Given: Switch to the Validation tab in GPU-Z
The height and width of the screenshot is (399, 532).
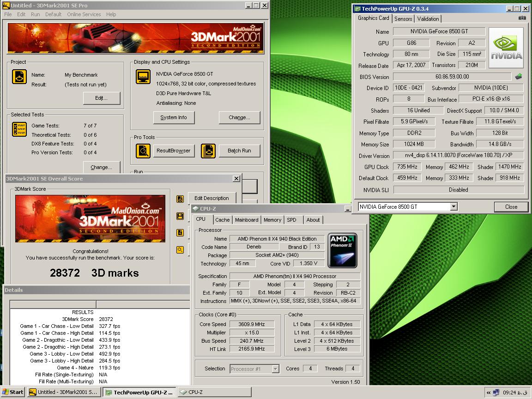Looking at the screenshot, I should click(x=428, y=19).
